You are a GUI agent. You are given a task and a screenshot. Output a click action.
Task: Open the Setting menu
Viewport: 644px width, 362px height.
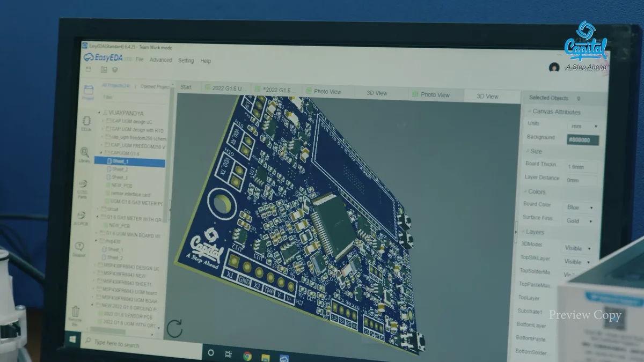pos(186,61)
